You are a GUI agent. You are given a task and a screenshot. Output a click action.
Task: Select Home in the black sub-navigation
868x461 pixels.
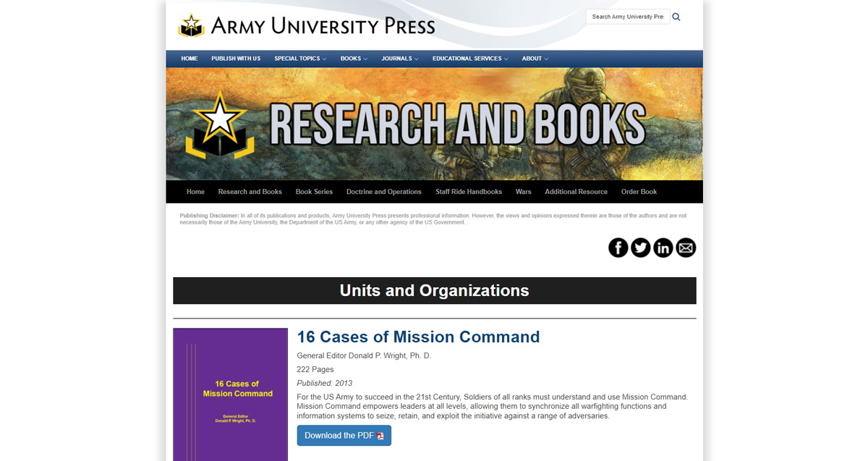(x=195, y=192)
